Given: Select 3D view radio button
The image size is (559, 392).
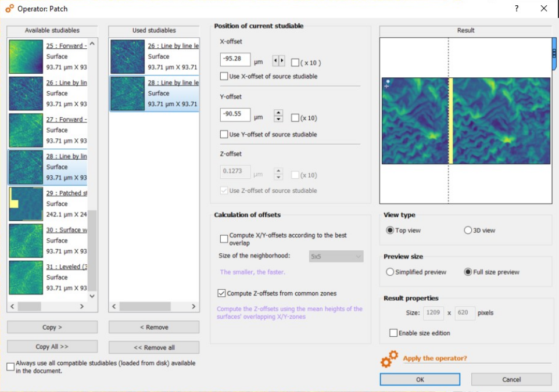Looking at the screenshot, I should [468, 230].
